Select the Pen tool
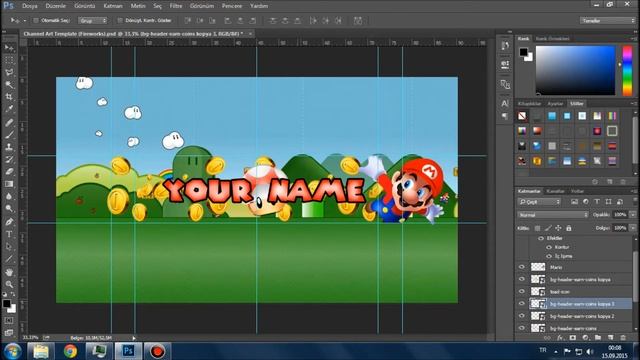The width and height of the screenshot is (640, 360). tap(9, 222)
